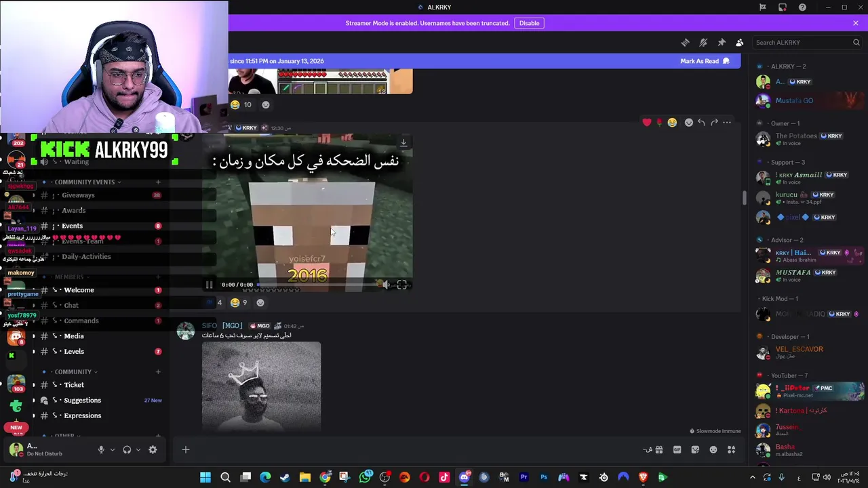Open More options on the hovered message
The image size is (868, 488).
[727, 123]
